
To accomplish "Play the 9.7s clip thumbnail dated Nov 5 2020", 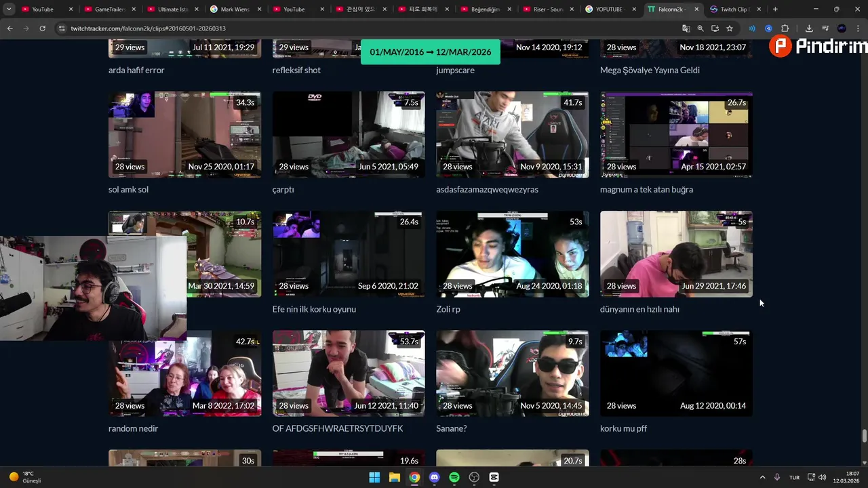I will 513,373.
